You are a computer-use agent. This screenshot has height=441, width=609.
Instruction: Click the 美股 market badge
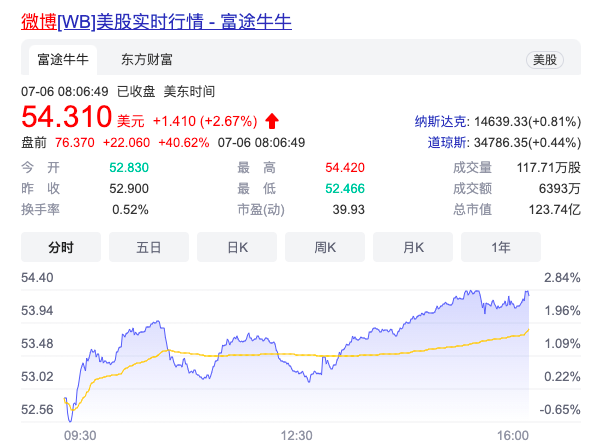click(545, 60)
